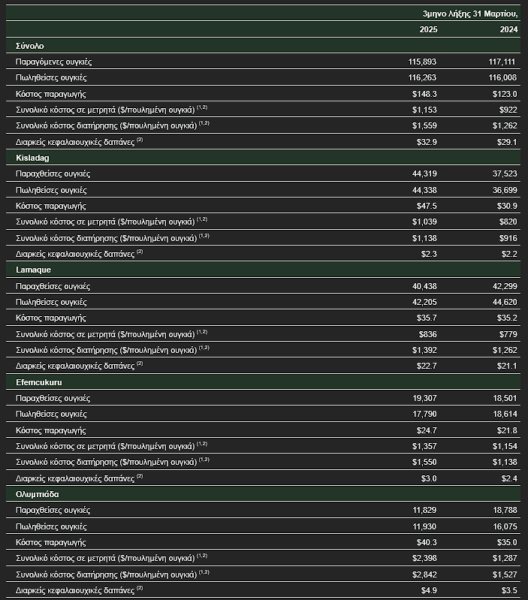
Task: Click the value $836
Action: click(x=428, y=334)
